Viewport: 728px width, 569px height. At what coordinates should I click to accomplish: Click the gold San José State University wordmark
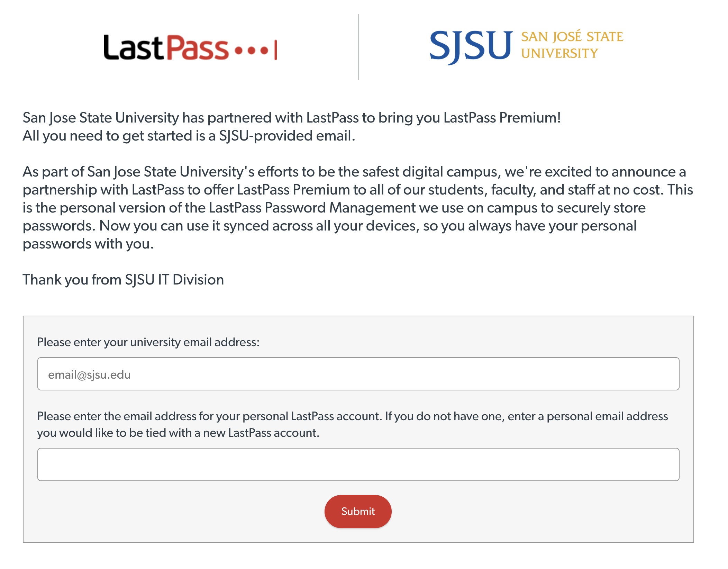click(572, 45)
